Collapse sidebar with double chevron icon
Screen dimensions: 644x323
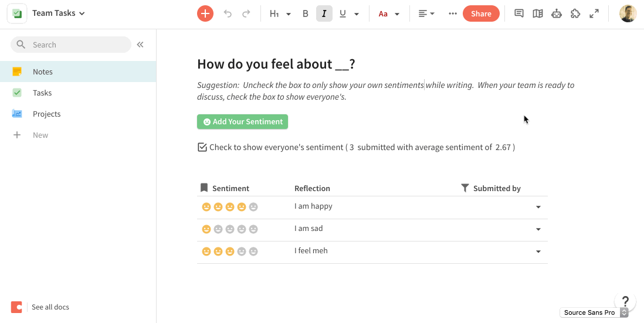[140, 45]
